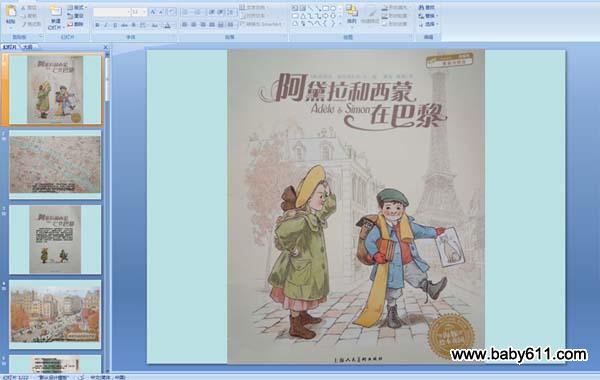Switch to the Outline tab in the side pane
The height and width of the screenshot is (380, 600).
[27, 47]
